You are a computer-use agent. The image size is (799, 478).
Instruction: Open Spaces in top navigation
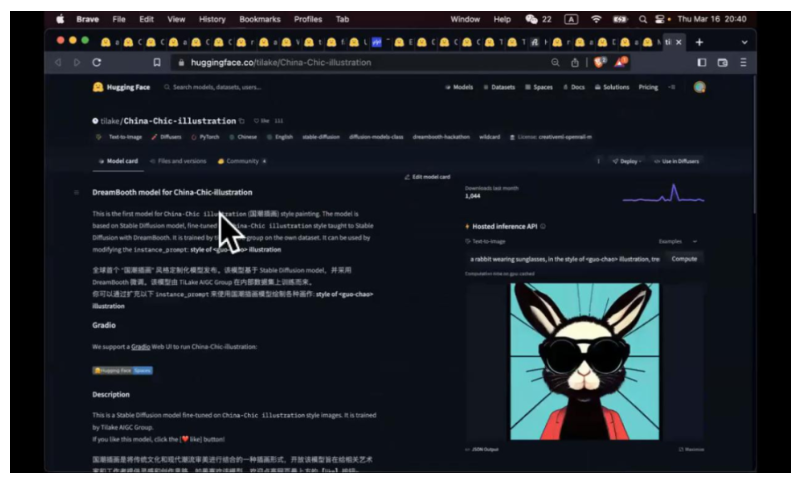click(539, 87)
